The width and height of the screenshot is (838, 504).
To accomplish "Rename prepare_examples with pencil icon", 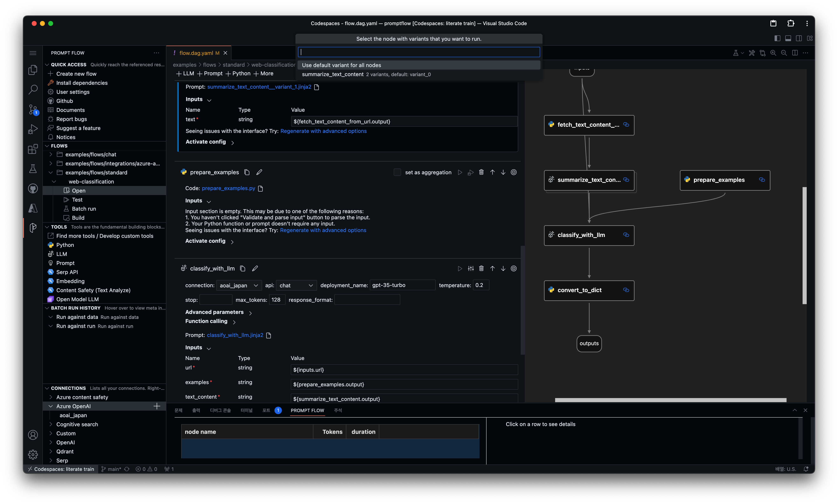I will [259, 172].
